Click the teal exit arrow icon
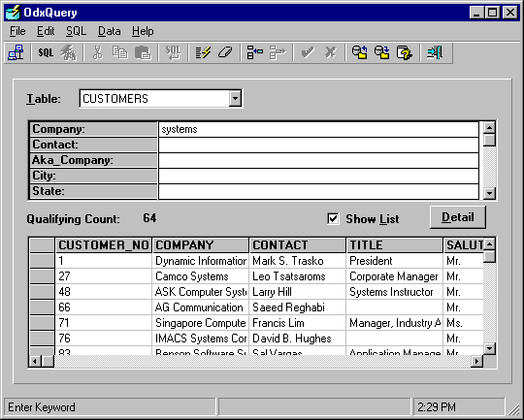This screenshot has height=420, width=524. pos(435,52)
